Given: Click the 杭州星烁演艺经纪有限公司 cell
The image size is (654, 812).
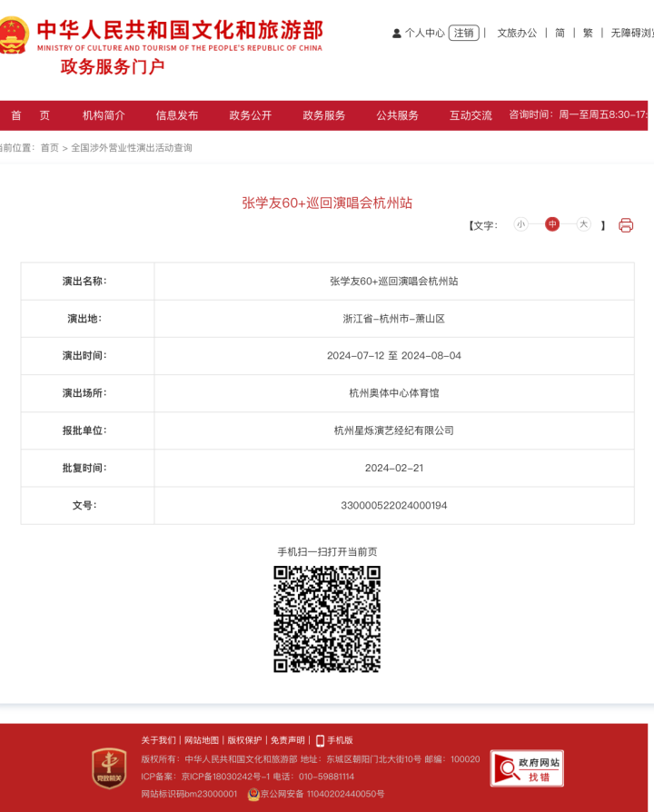Looking at the screenshot, I should coord(394,431).
